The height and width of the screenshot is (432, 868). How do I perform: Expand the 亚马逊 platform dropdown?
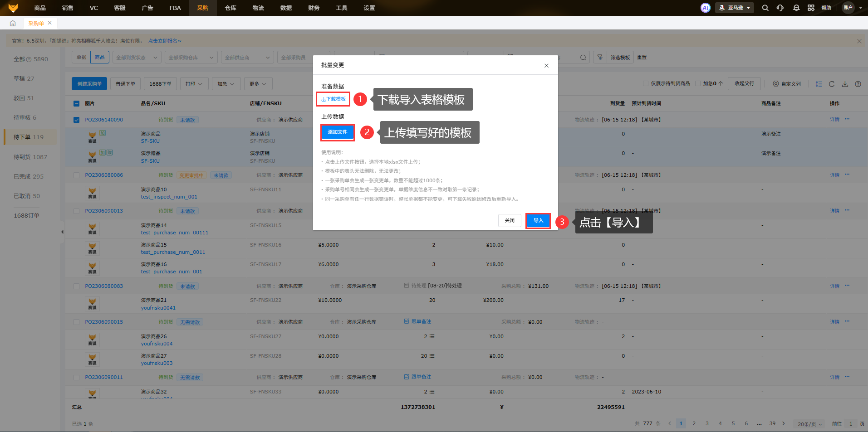tap(734, 8)
